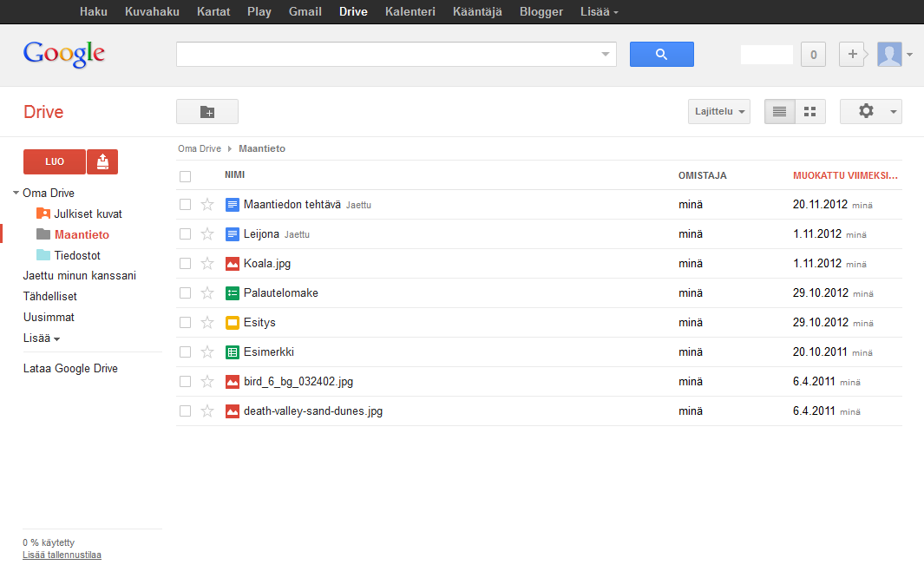Check the box for Esimerkki
The image size is (924, 565).
click(185, 352)
